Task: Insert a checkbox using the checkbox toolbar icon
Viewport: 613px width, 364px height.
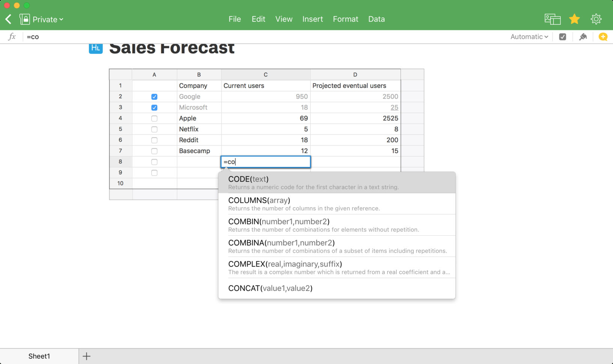Action: 562,36
